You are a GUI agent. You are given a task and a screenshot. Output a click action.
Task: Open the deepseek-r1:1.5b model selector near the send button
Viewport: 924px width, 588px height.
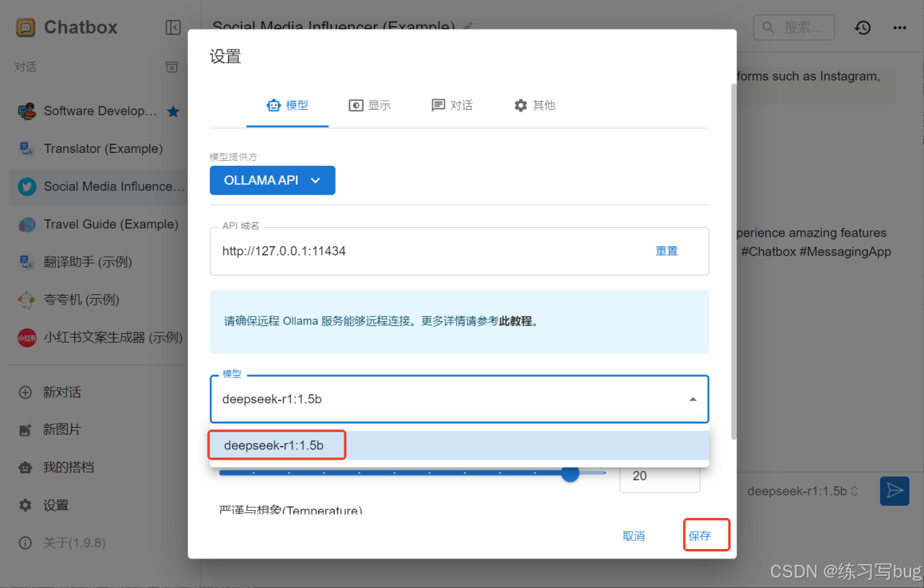point(803,491)
